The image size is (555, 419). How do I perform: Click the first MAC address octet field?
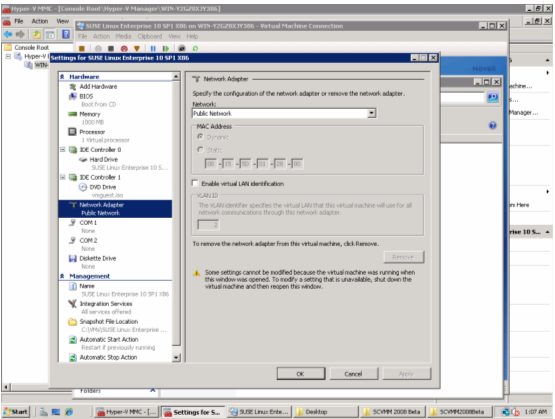coord(210,164)
